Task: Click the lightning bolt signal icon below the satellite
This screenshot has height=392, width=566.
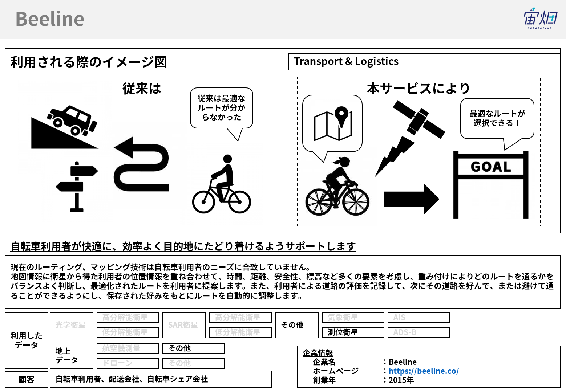Action: tap(394, 156)
